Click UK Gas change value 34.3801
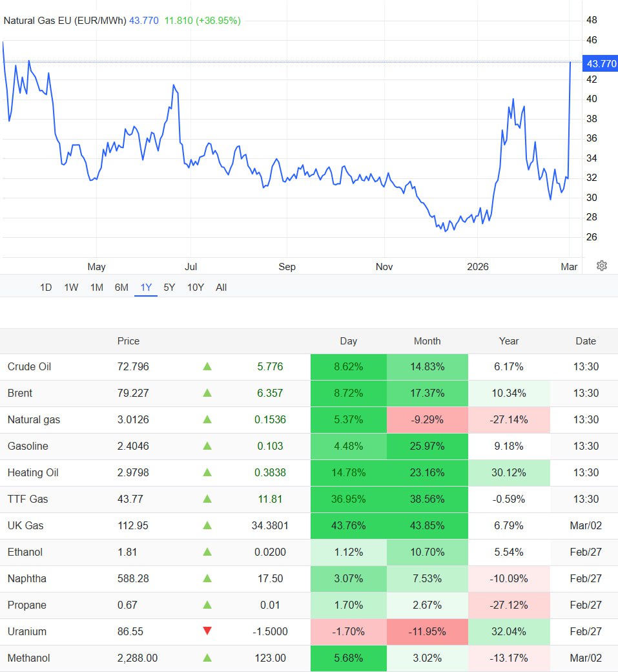The image size is (618, 672). pyautogui.click(x=270, y=525)
